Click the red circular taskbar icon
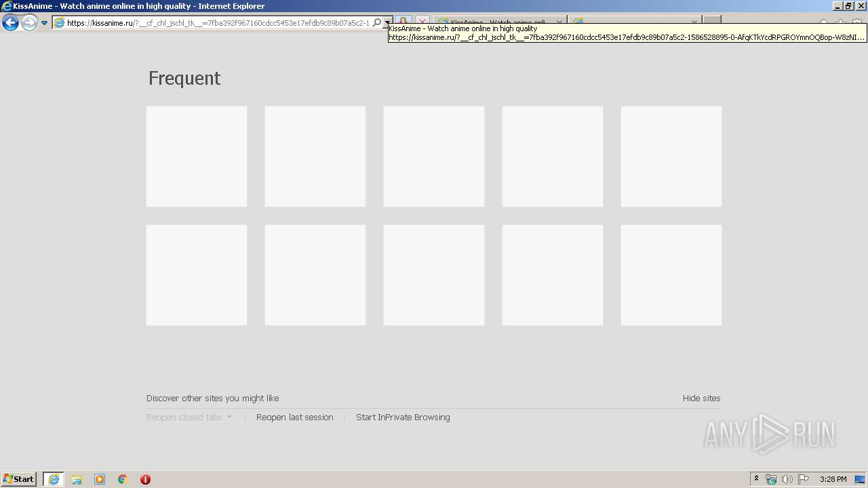This screenshot has width=868, height=488. (145, 479)
